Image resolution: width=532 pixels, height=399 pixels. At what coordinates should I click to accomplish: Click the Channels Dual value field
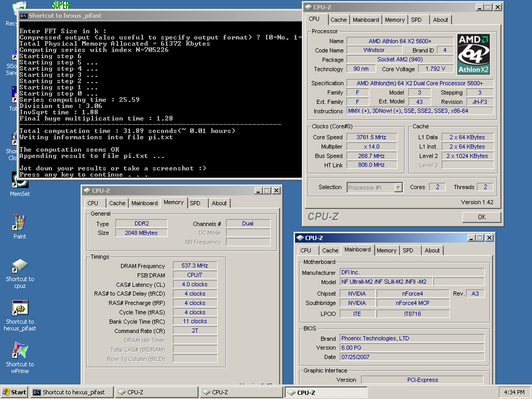[248, 223]
